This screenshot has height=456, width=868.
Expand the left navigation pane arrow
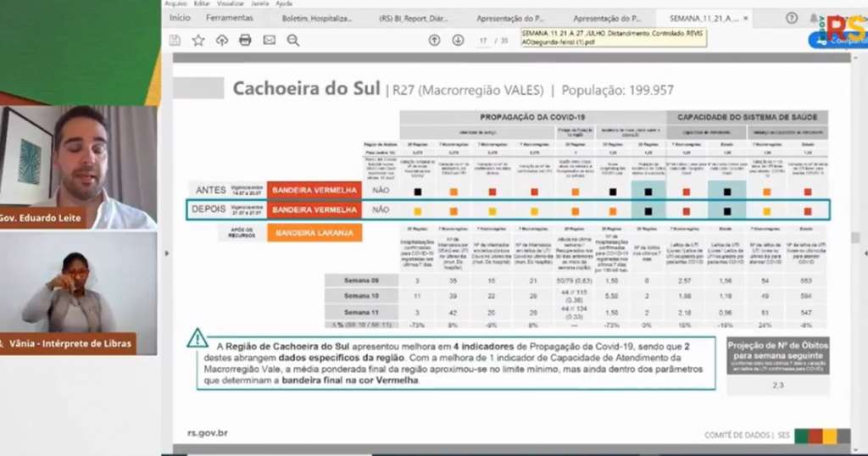click(x=167, y=253)
